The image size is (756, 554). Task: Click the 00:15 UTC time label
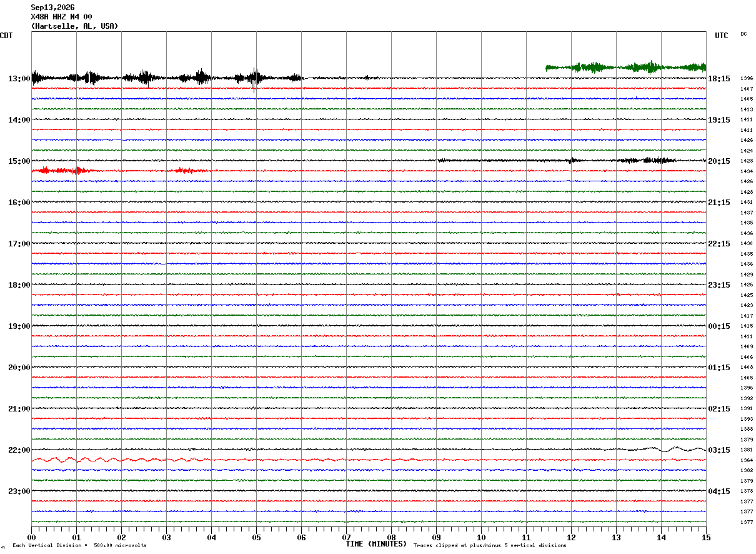coord(719,326)
